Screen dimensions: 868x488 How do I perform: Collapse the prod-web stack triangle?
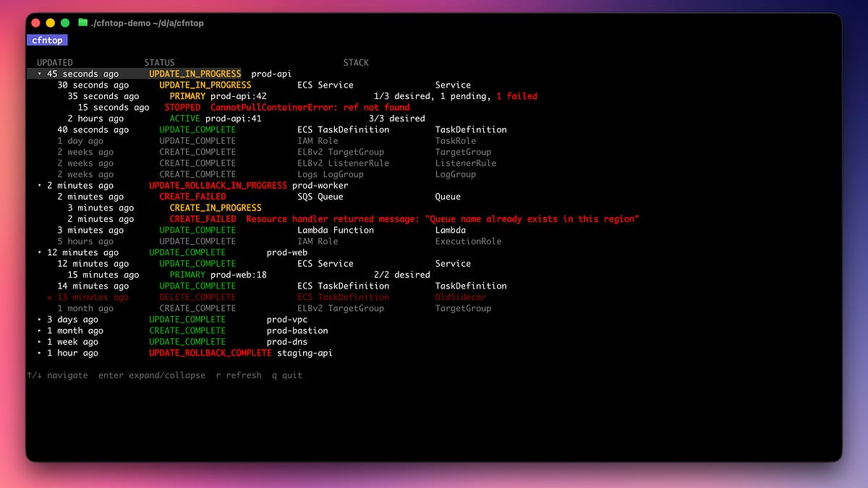[x=40, y=253]
